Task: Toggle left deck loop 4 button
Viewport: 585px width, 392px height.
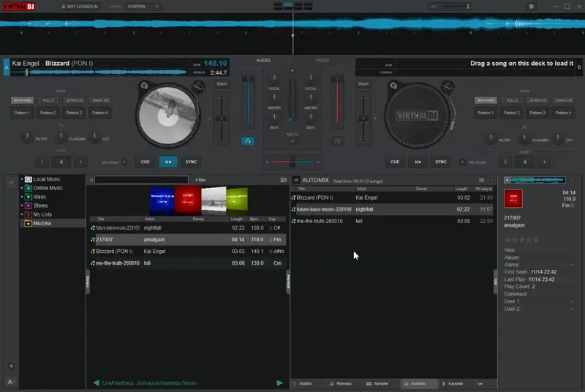Action: [61, 162]
